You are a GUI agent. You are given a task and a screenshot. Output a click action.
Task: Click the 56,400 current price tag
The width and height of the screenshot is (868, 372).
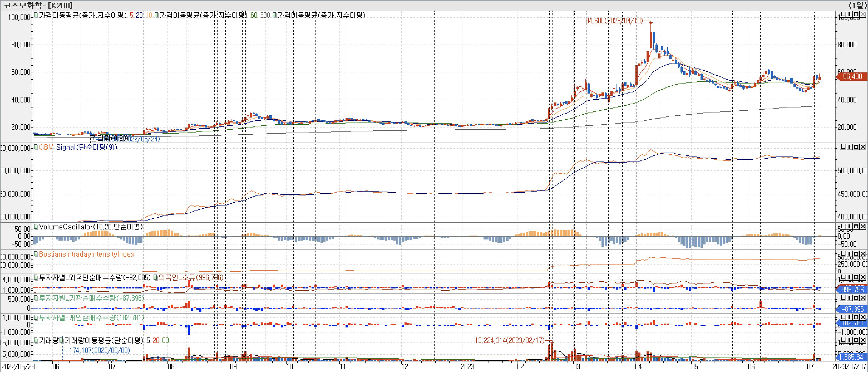click(x=852, y=77)
